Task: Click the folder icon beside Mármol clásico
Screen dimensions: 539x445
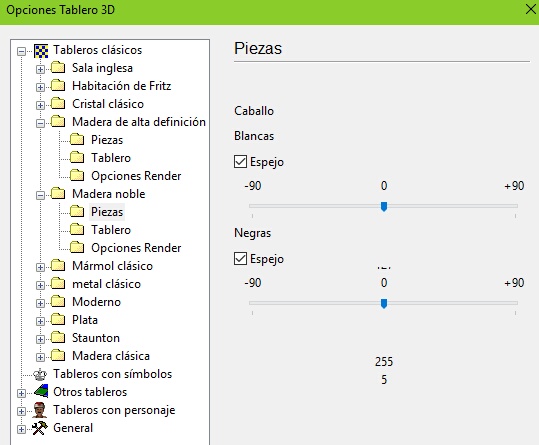Action: pos(58,266)
